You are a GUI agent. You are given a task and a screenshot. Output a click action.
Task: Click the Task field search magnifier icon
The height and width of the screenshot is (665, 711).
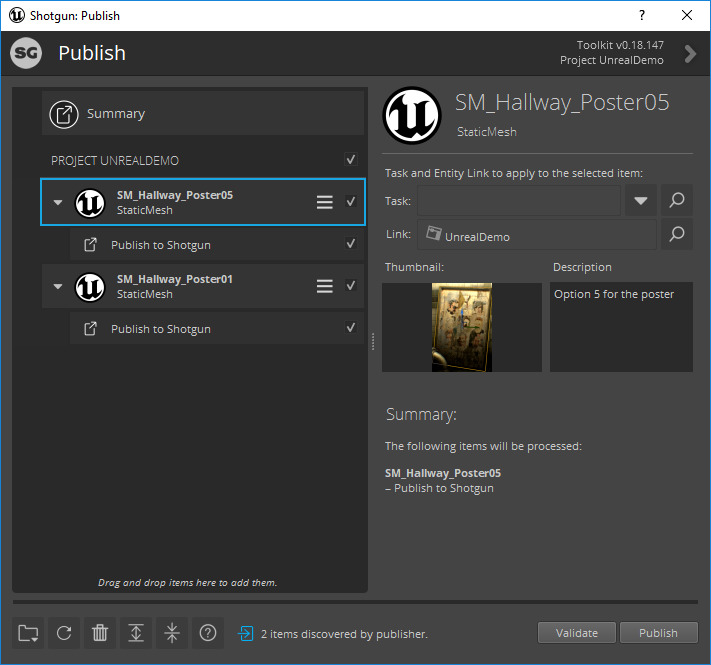point(677,201)
